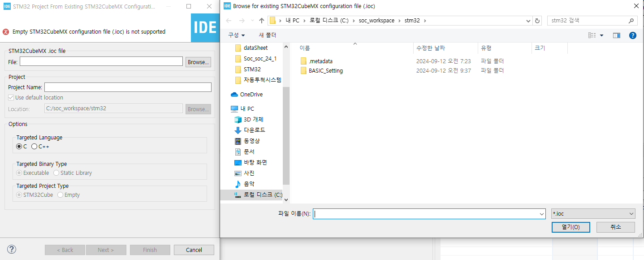This screenshot has width=644, height=260.
Task: Click the Project Name input field
Action: [x=128, y=87]
